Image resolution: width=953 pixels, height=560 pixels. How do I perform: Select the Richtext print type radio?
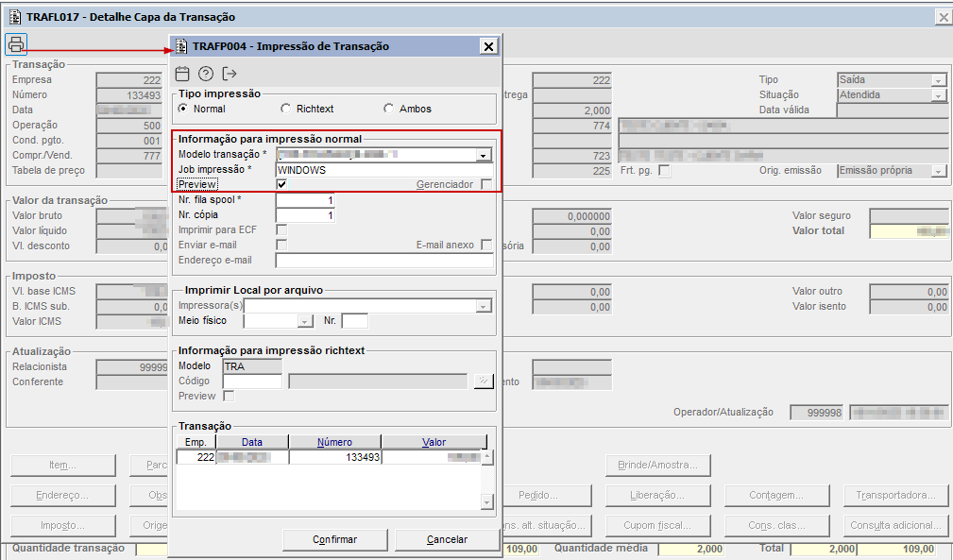(x=285, y=108)
